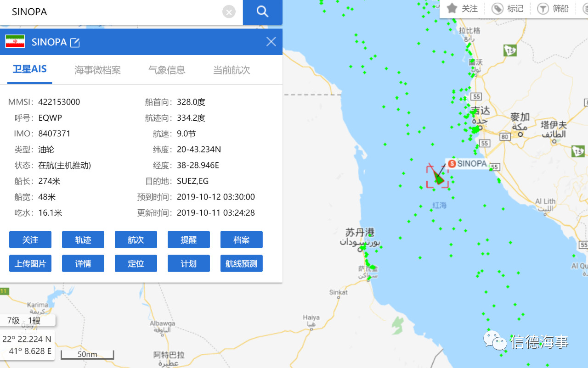Click the IMO number 8407371
The width and height of the screenshot is (588, 368).
coord(54,134)
